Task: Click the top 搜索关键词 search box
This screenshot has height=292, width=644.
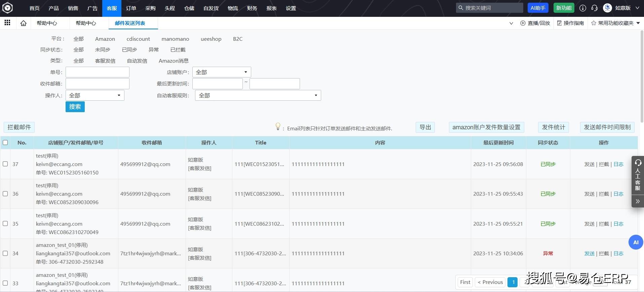Action: [490, 8]
